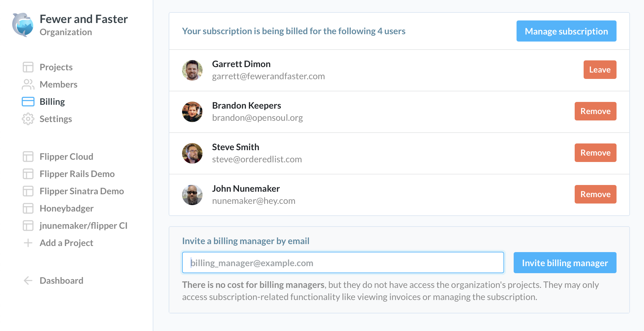Open the Flipper Sinatra Demo project

coord(81,191)
